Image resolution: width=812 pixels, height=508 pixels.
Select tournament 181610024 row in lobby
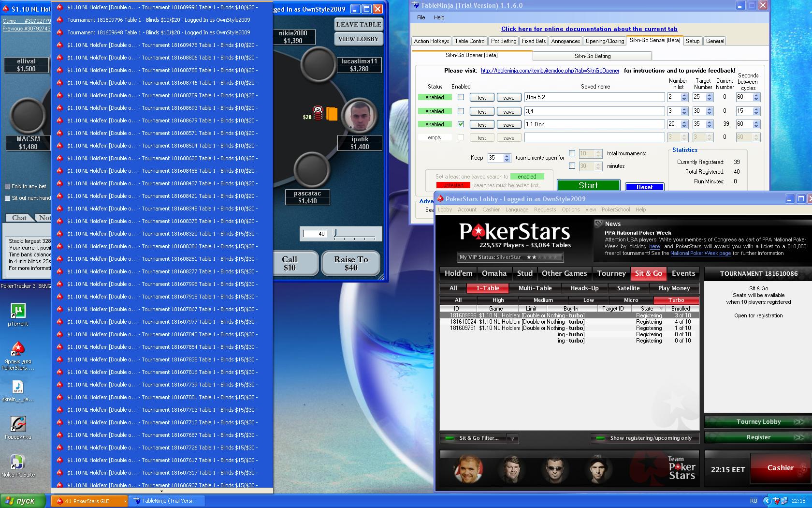point(569,322)
